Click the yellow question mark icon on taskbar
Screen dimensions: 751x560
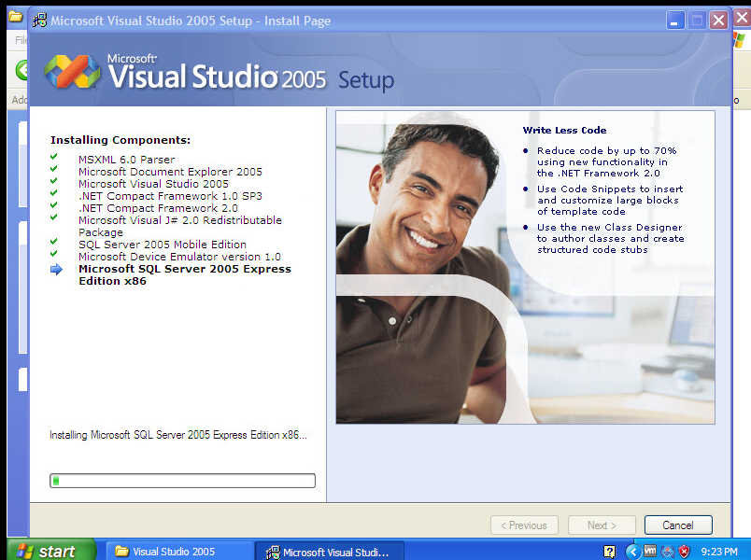click(x=610, y=552)
